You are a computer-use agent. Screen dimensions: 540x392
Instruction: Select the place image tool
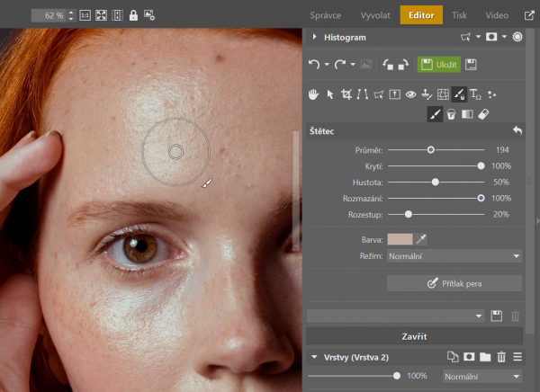tap(395, 94)
